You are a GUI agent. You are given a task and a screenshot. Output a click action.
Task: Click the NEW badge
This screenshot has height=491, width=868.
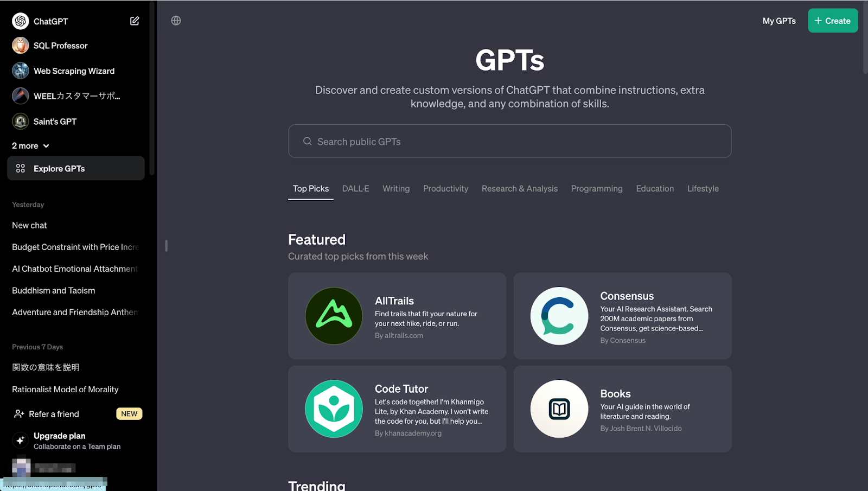[x=129, y=413]
